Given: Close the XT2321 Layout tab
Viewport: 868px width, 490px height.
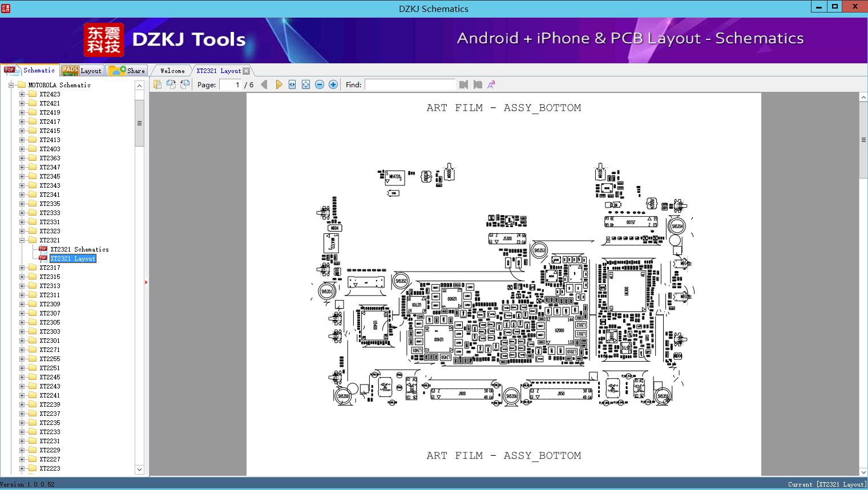Looking at the screenshot, I should point(246,71).
